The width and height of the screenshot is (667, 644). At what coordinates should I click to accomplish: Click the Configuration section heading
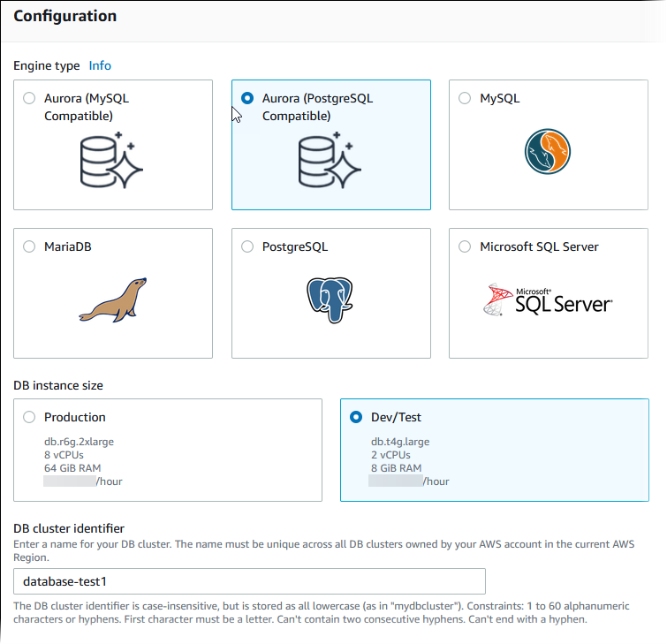(64, 16)
